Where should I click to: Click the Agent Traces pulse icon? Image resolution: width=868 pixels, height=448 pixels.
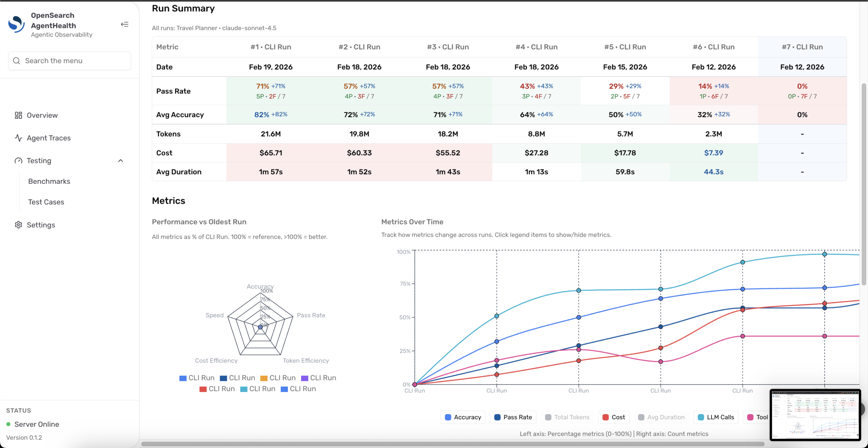[18, 138]
